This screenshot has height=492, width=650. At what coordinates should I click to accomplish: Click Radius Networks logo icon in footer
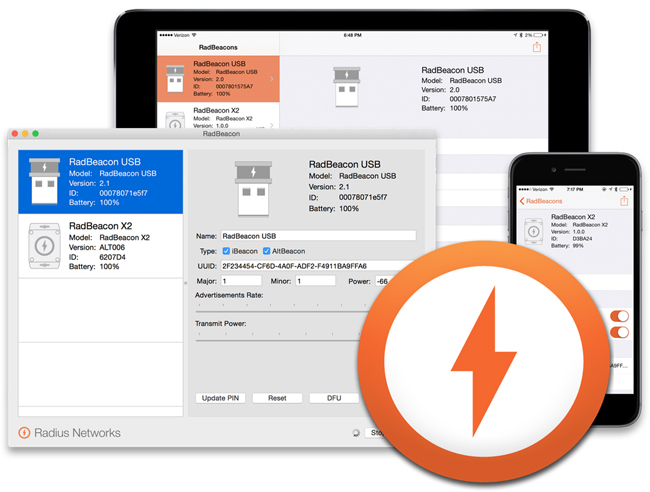tap(24, 433)
